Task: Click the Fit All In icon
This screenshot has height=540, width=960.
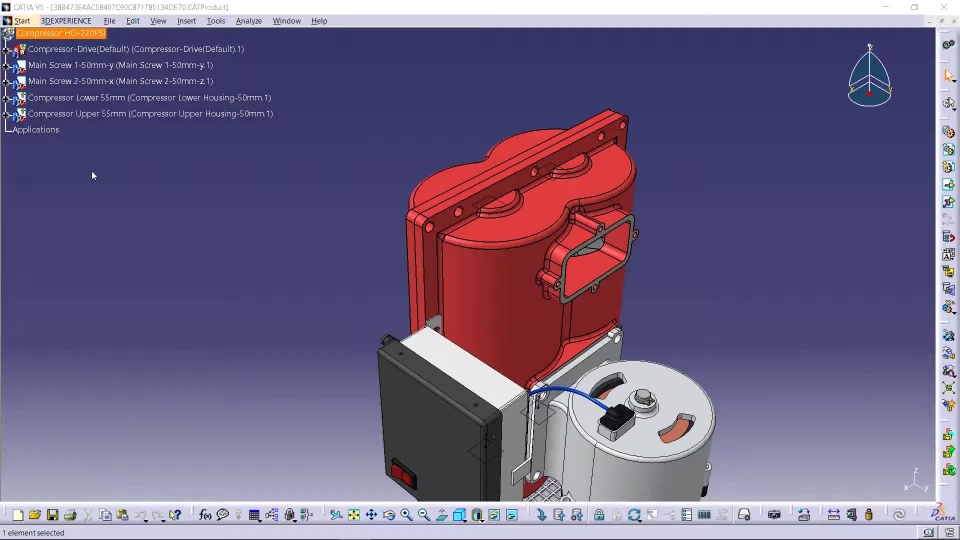Action: (354, 515)
